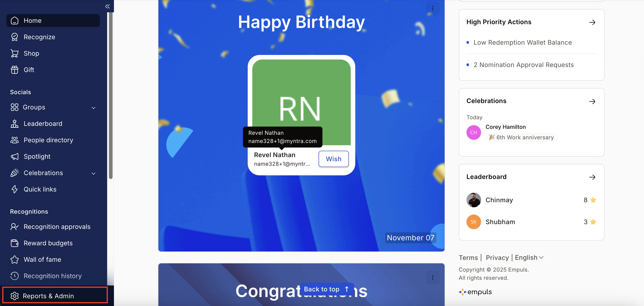The width and height of the screenshot is (644, 306).
Task: Click Shubham in the Leaderboard list
Action: tap(500, 222)
